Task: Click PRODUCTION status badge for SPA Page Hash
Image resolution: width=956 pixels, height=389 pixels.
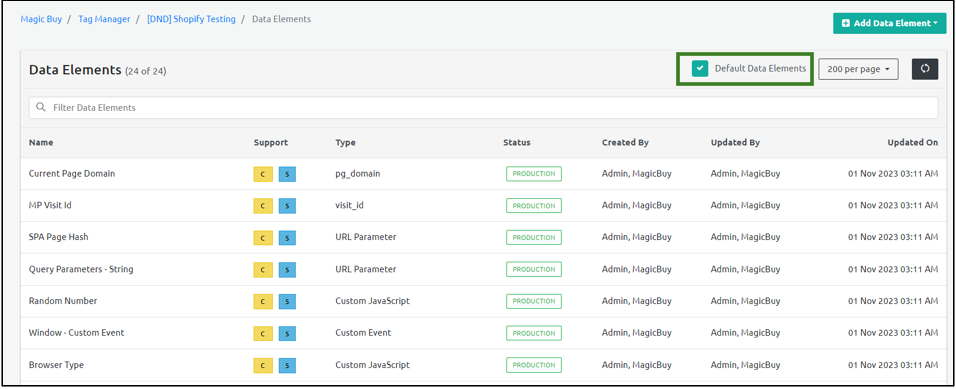Action: 533,237
